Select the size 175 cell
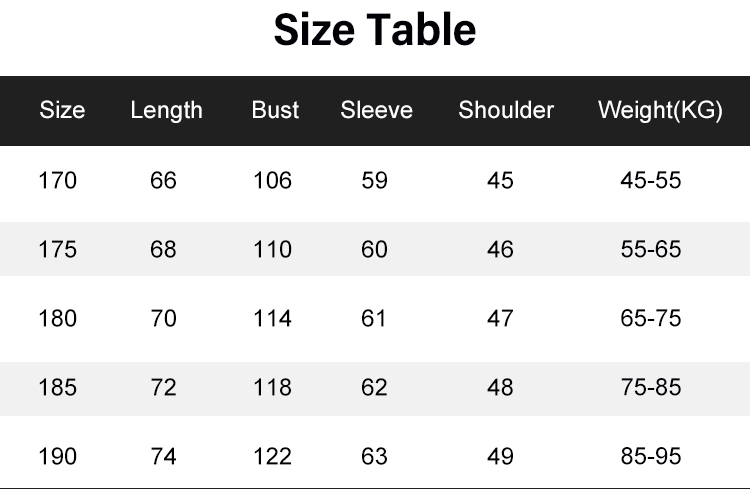The image size is (750, 489). (57, 249)
